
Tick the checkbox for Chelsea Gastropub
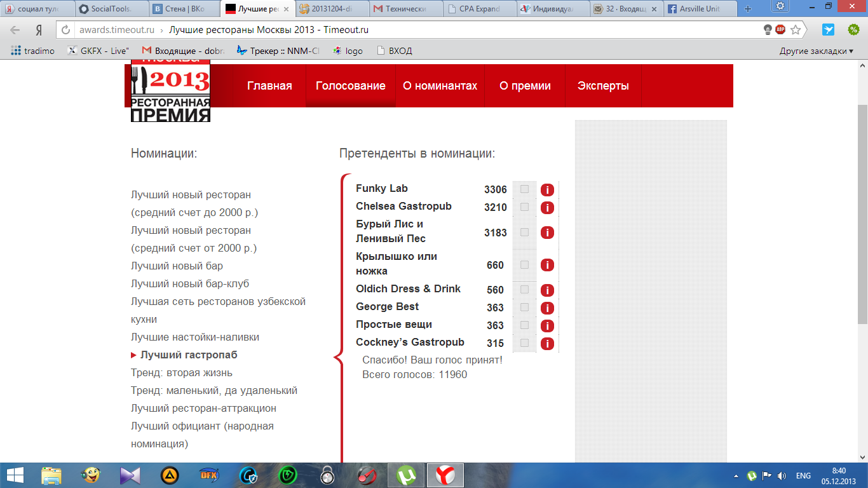(524, 207)
